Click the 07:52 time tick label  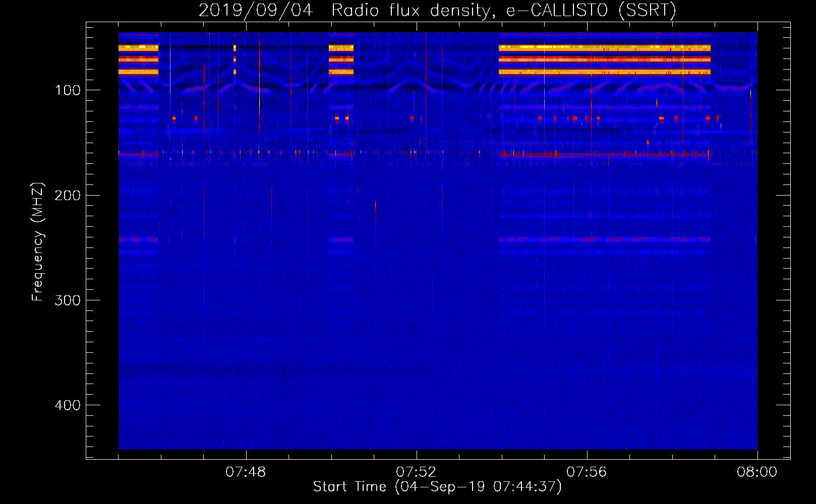point(416,472)
